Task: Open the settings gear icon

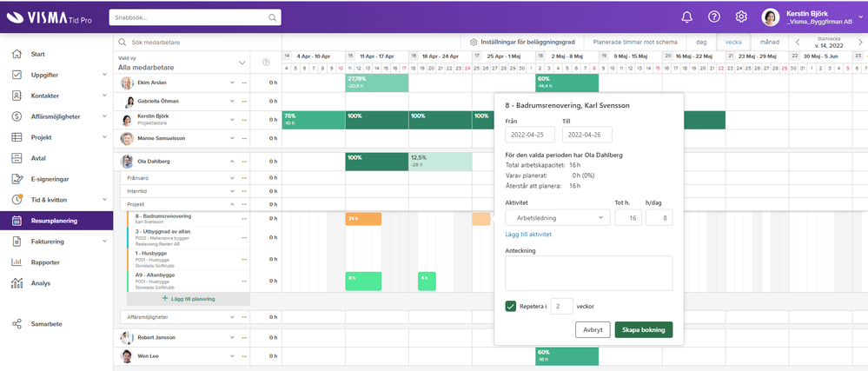Action: point(741,17)
